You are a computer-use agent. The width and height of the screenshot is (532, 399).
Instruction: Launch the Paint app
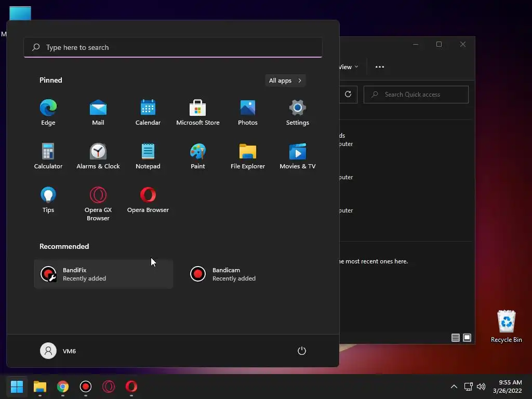click(x=198, y=156)
